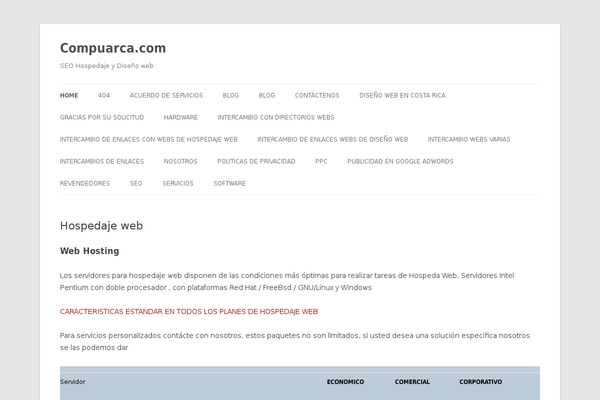Click the red Caracteristicas Estandar hosting plans link
This screenshot has width=600, height=400.
tap(189, 311)
